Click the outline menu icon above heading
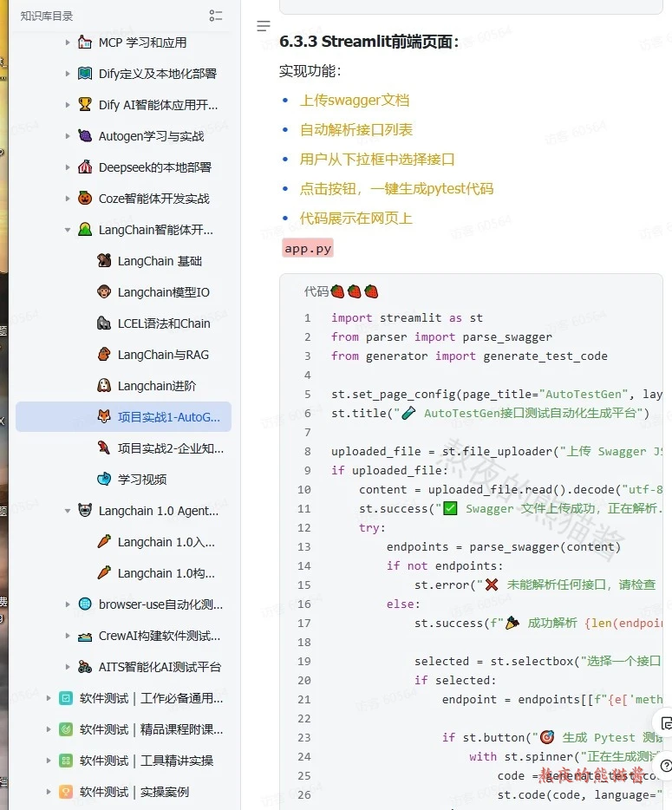Image resolution: width=672 pixels, height=810 pixels. (x=264, y=26)
